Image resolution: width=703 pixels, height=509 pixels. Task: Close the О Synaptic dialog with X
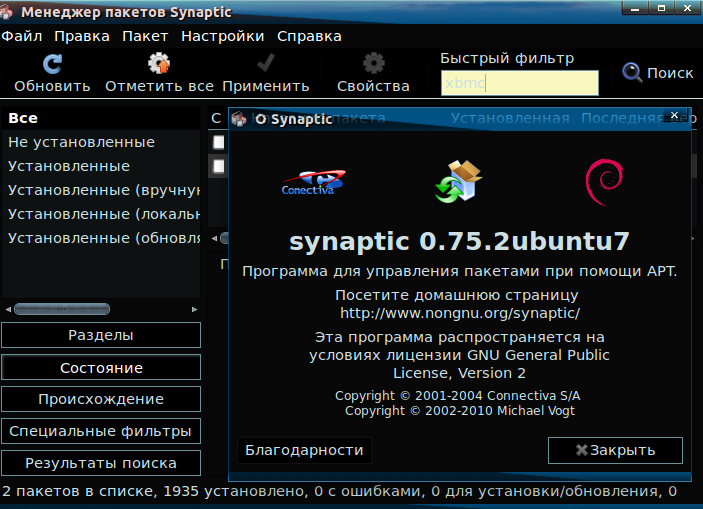pyautogui.click(x=674, y=115)
